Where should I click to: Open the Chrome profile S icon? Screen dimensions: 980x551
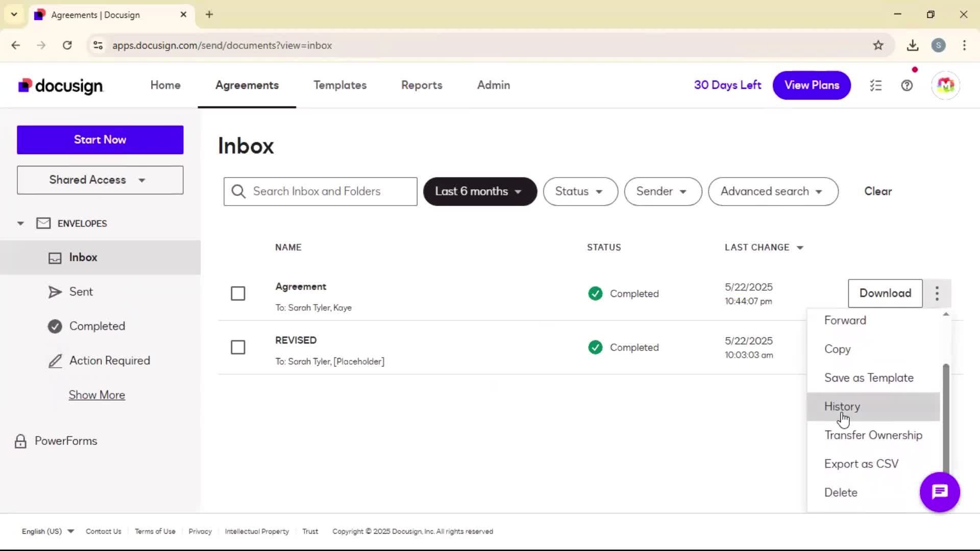tap(938, 45)
